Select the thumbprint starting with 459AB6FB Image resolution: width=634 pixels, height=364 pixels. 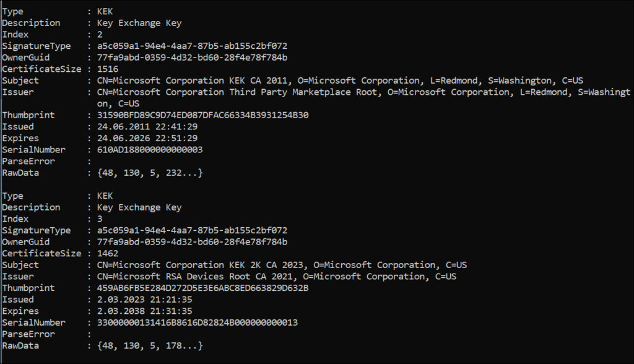pyautogui.click(x=203, y=288)
